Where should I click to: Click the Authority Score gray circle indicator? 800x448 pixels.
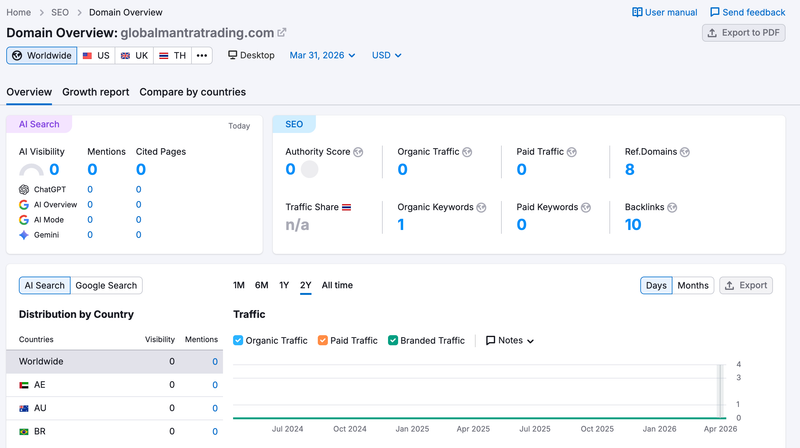click(309, 169)
